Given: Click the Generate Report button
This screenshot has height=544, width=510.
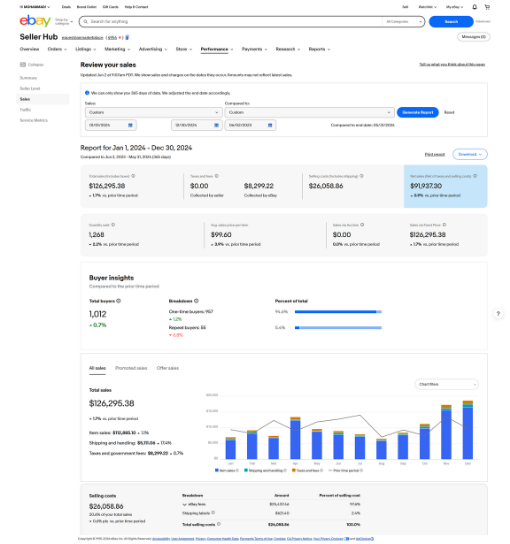Looking at the screenshot, I should [x=418, y=112].
